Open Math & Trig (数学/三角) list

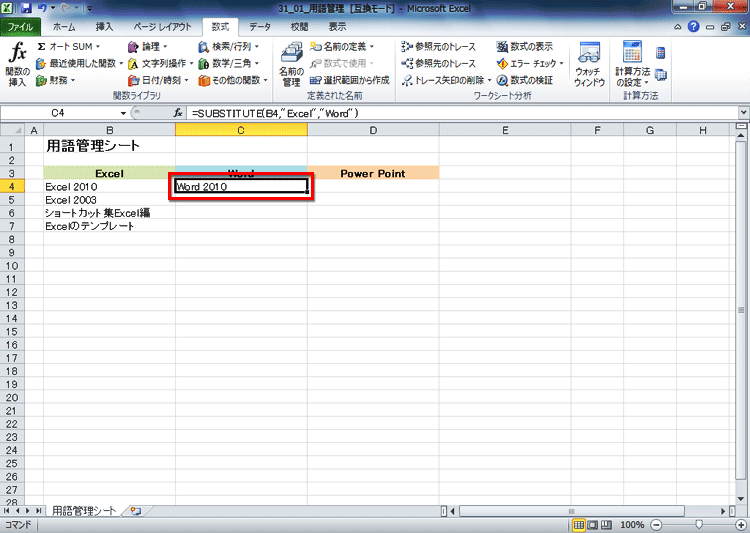point(229,63)
